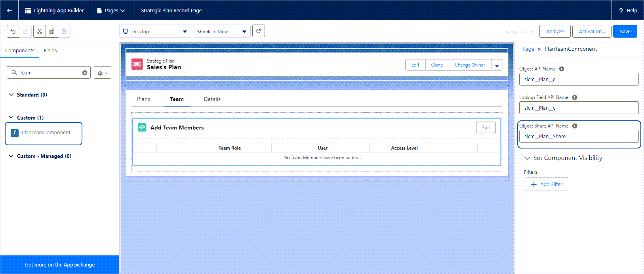Collapse the Standard components section

(11, 95)
